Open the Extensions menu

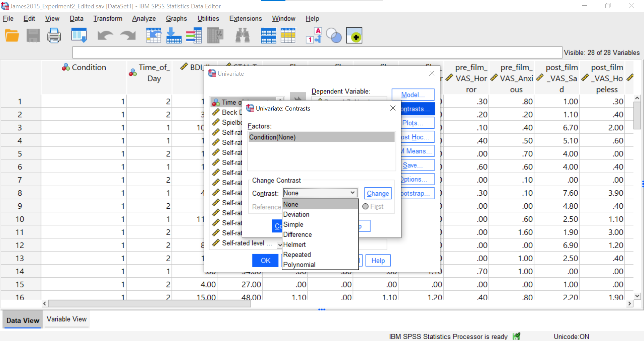(246, 18)
